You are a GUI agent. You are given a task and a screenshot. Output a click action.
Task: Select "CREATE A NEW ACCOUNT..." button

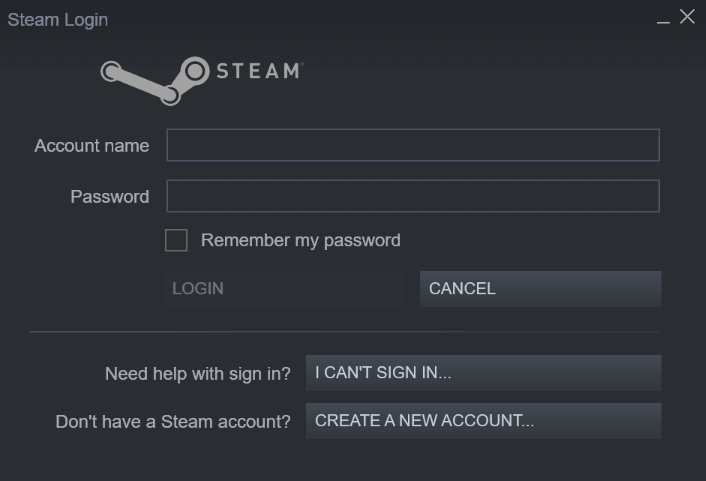(483, 421)
